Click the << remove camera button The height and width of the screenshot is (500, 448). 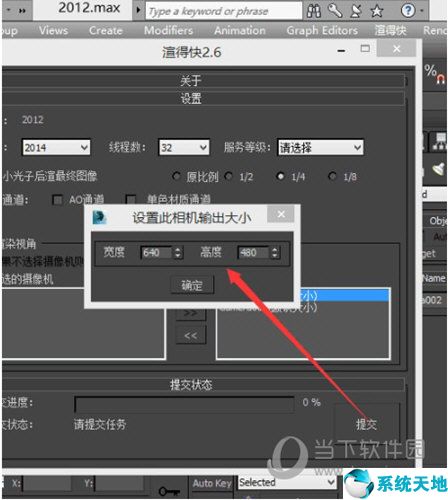point(191,335)
